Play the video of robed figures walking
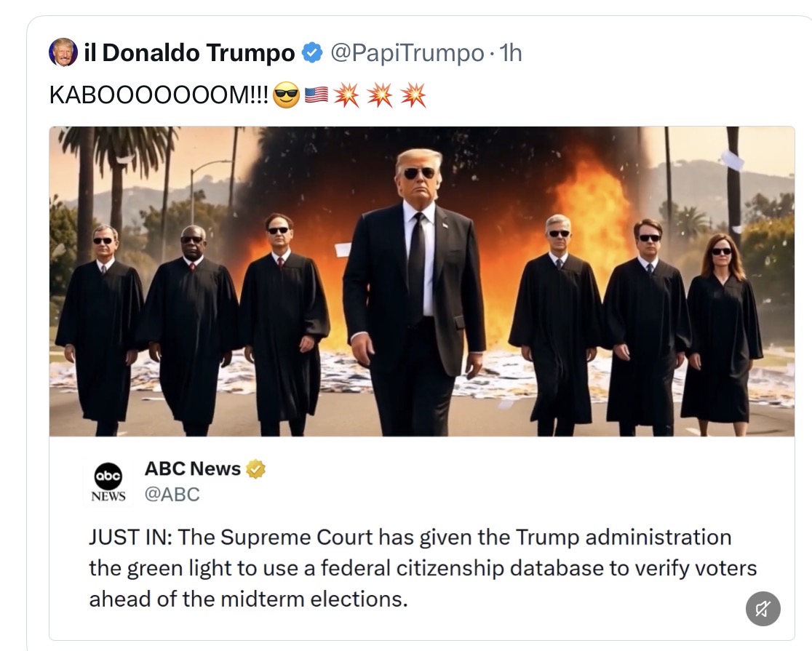The width and height of the screenshot is (812, 651). click(x=421, y=281)
